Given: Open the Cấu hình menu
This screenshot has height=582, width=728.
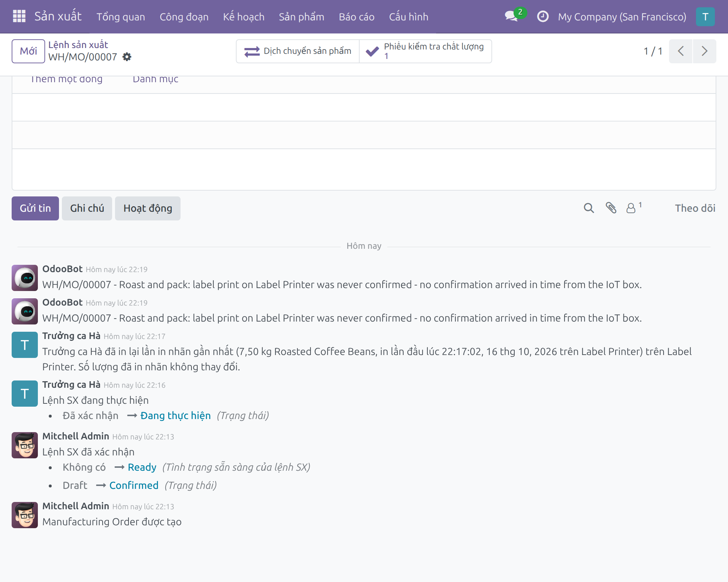Looking at the screenshot, I should [x=408, y=17].
